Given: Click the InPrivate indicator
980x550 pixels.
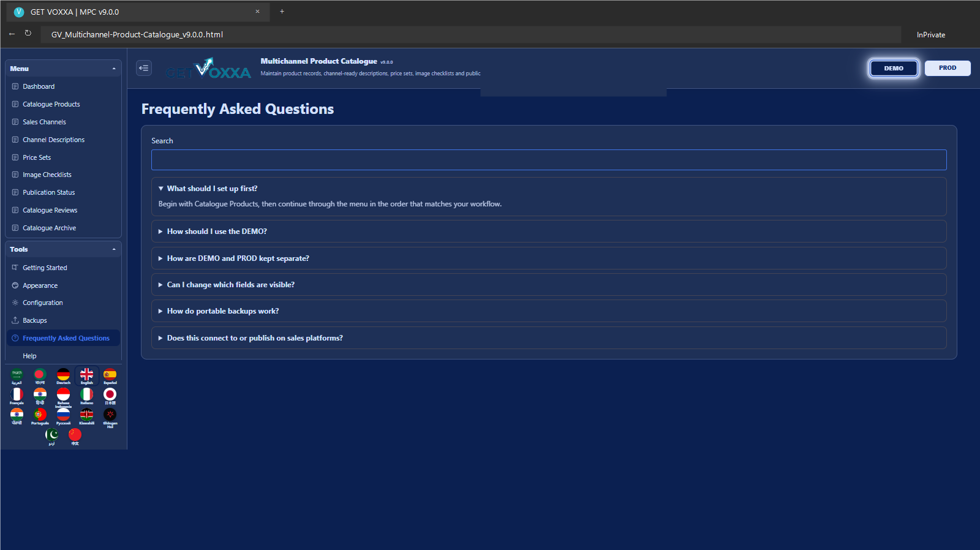Looking at the screenshot, I should point(931,35).
